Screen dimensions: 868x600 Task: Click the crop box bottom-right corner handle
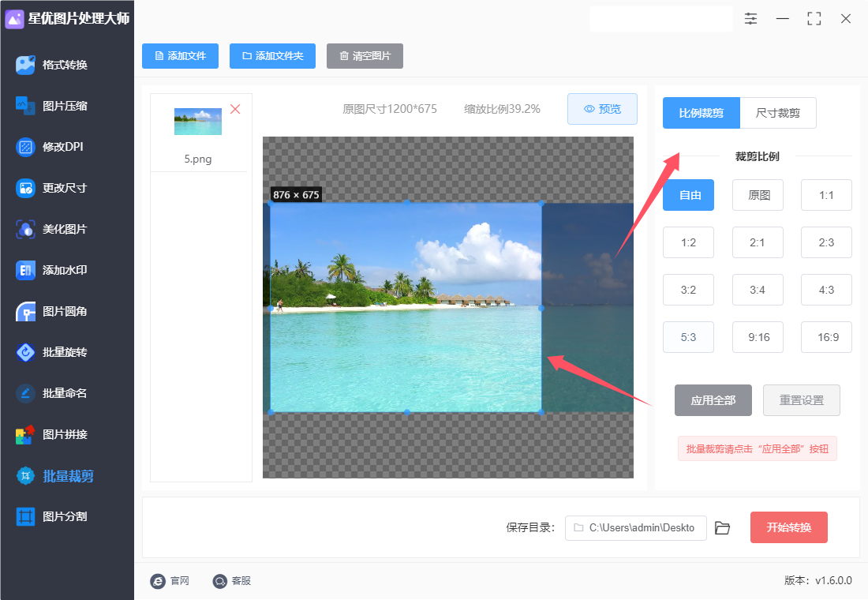click(541, 412)
